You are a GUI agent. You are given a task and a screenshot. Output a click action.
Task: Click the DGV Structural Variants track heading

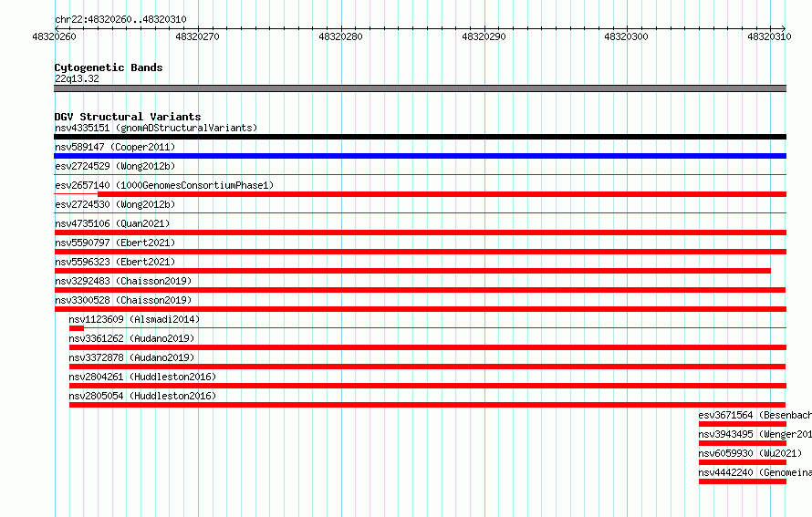[128, 117]
